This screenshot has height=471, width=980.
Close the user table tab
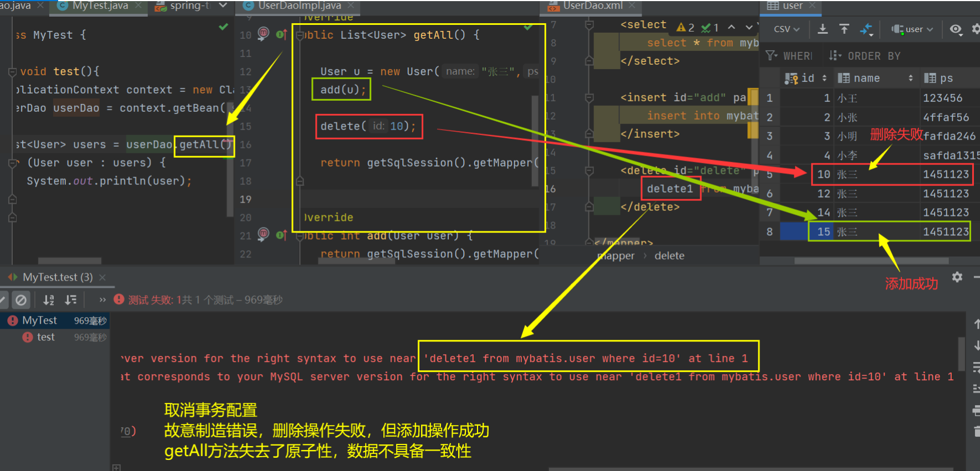(x=812, y=6)
